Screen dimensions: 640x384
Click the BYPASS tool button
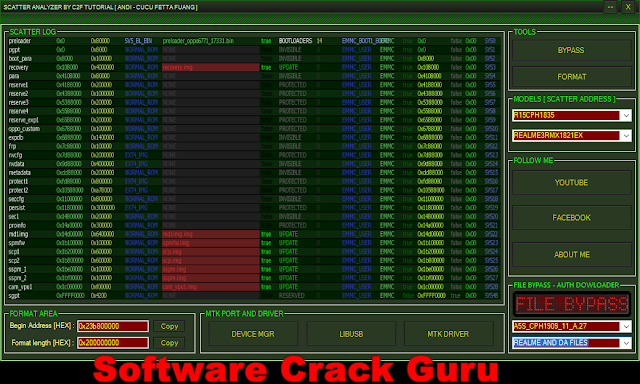[571, 50]
